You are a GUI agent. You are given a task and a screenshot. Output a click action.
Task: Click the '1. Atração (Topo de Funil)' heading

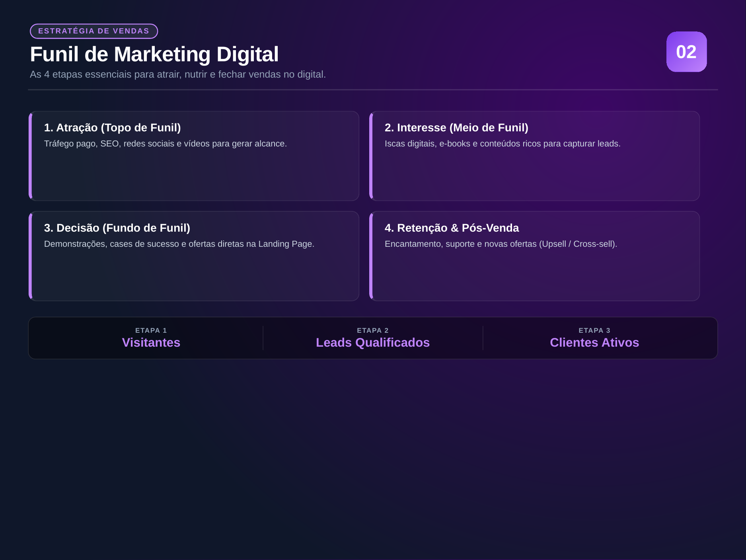click(112, 127)
